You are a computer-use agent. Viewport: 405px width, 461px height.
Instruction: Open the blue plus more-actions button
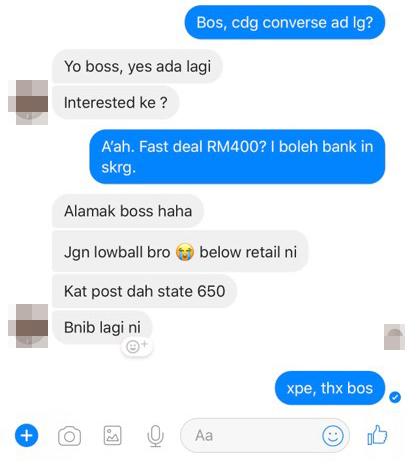pos(27,435)
